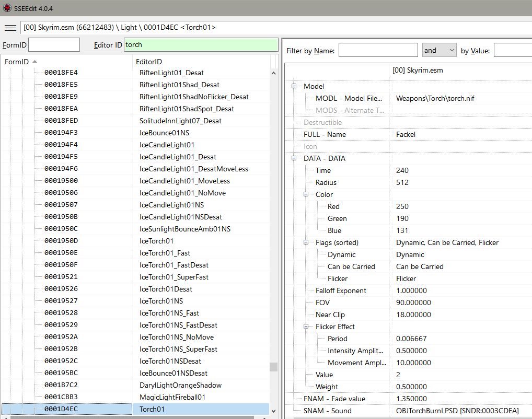Viewport: 532px width, 419px height.
Task: Click the Filter by Name text box
Action: 378,51
